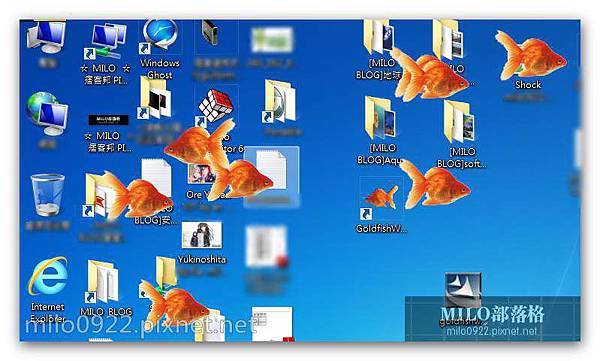Open the Yukinoshita image file

pos(201,235)
